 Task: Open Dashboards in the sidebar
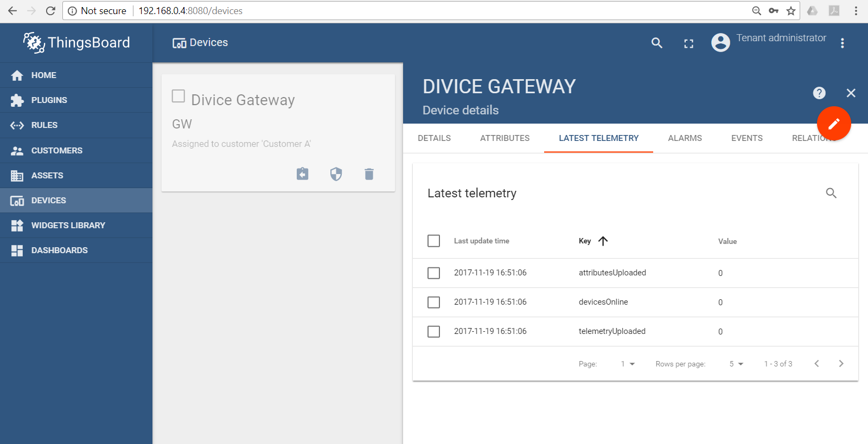coord(76,250)
